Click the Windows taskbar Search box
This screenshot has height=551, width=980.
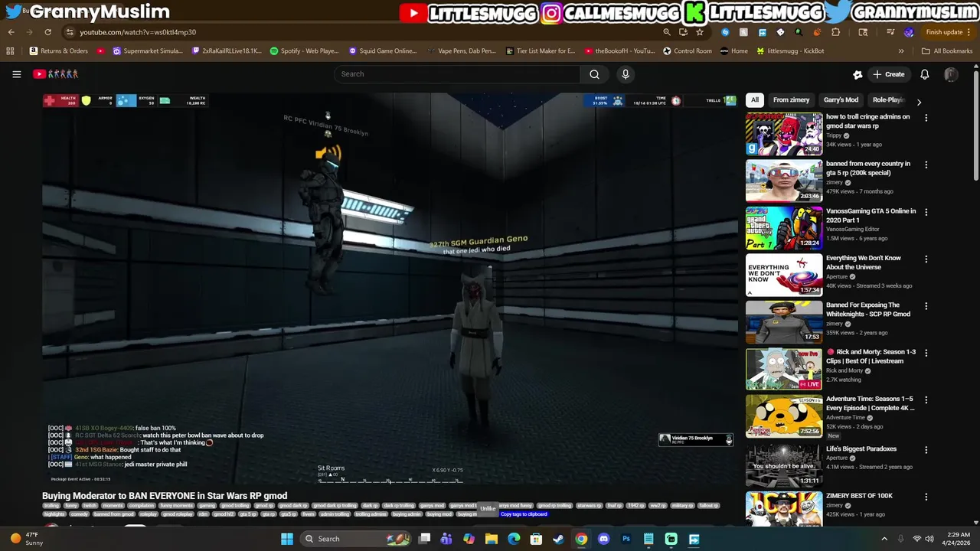[354, 539]
